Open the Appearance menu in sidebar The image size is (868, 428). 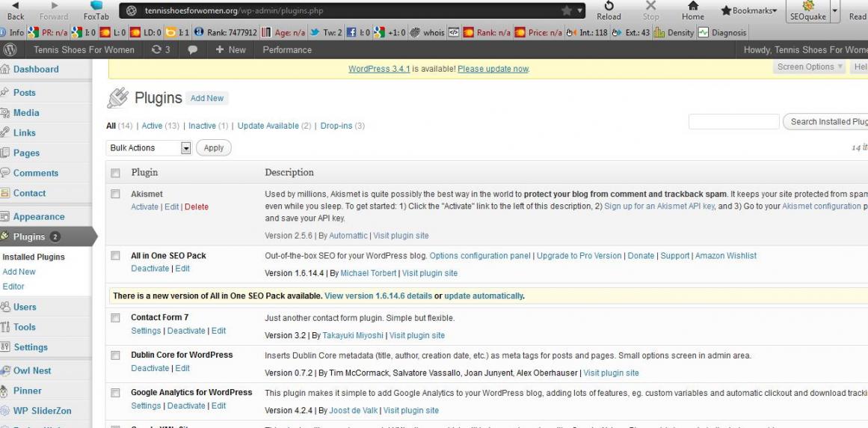[x=39, y=216]
